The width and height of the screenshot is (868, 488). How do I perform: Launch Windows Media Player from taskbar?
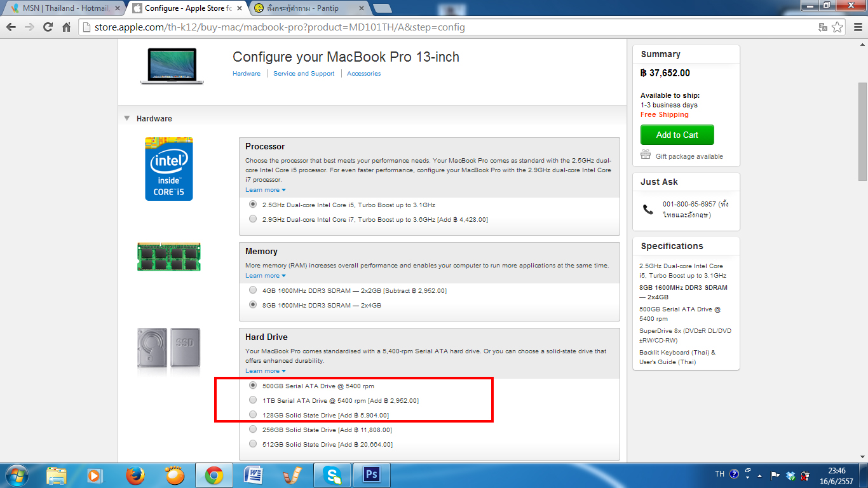coord(94,475)
